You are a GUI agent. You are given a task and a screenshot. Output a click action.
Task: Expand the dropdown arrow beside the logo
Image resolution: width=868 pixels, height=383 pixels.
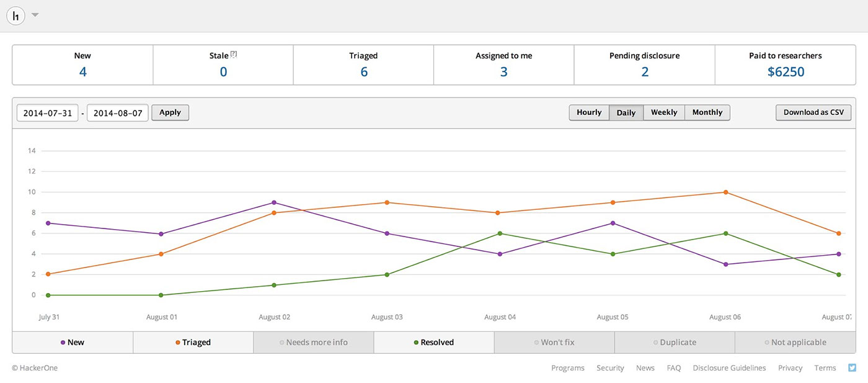35,15
